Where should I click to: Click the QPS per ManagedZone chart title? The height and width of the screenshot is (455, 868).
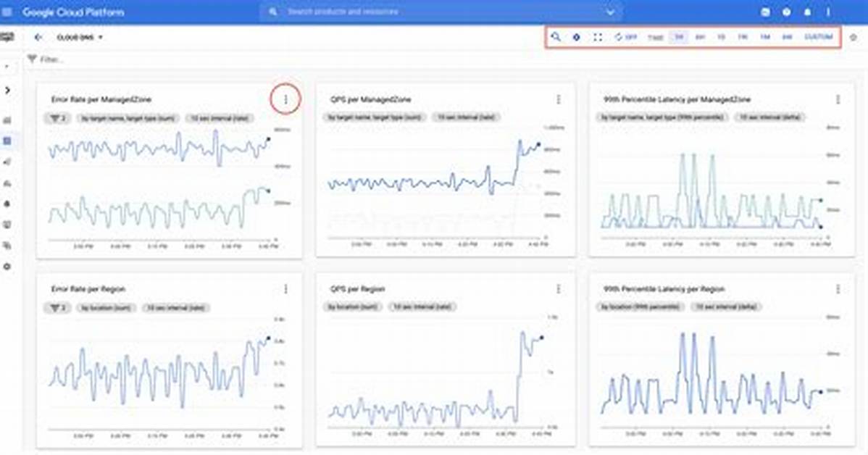[x=371, y=100]
